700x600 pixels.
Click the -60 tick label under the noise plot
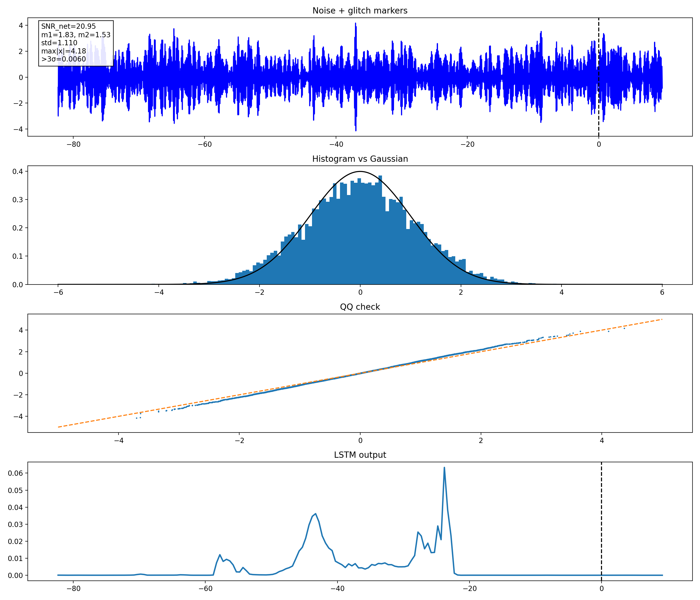coord(204,144)
